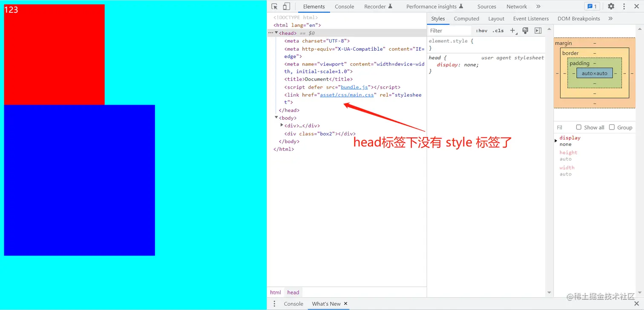The width and height of the screenshot is (644, 310).
Task: Select the Styles pane tab
Action: [438, 19]
